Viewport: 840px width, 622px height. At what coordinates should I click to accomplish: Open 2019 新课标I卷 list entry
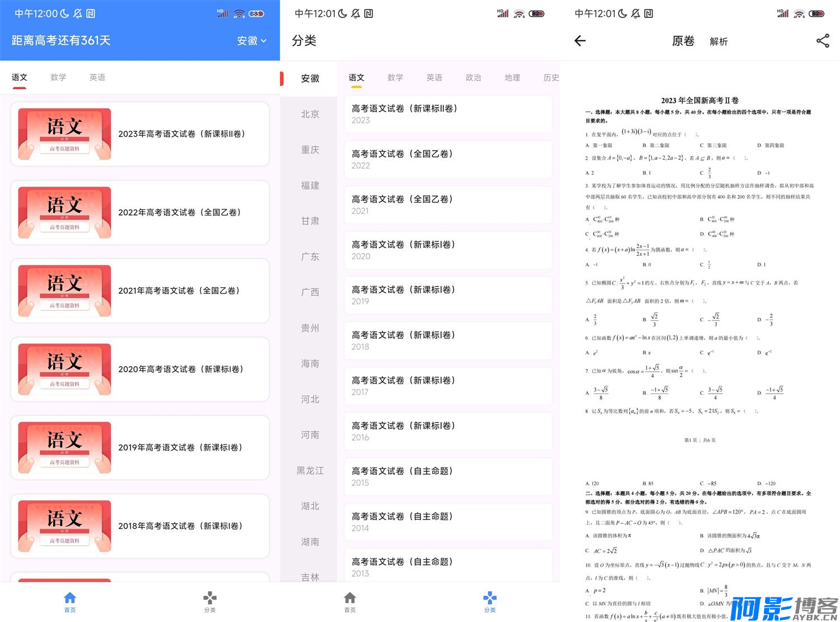pos(448,295)
